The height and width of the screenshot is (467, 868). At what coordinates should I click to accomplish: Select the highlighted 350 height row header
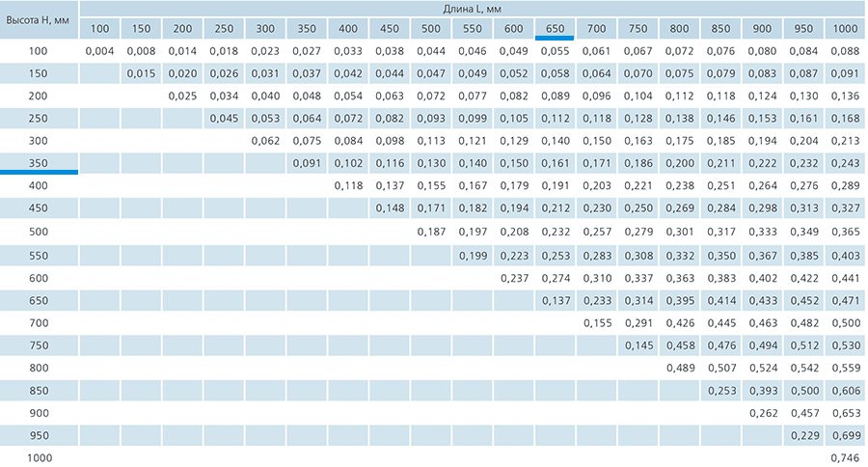[x=39, y=163]
